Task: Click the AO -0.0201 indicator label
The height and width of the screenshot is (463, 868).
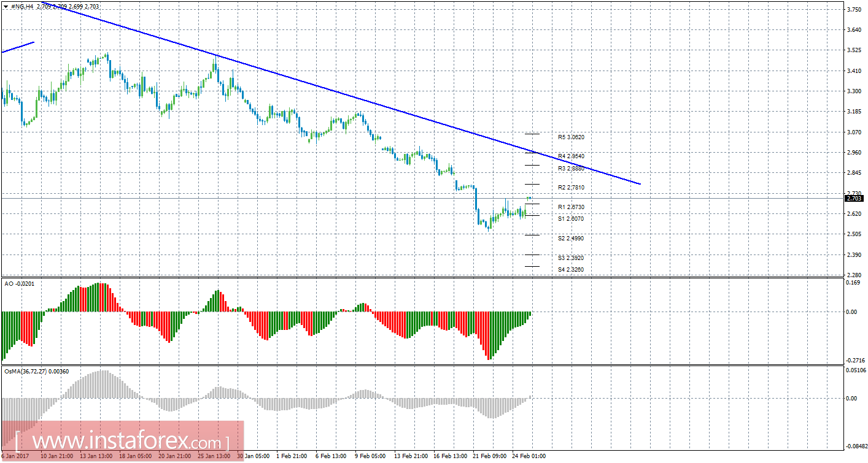Action: [x=20, y=283]
